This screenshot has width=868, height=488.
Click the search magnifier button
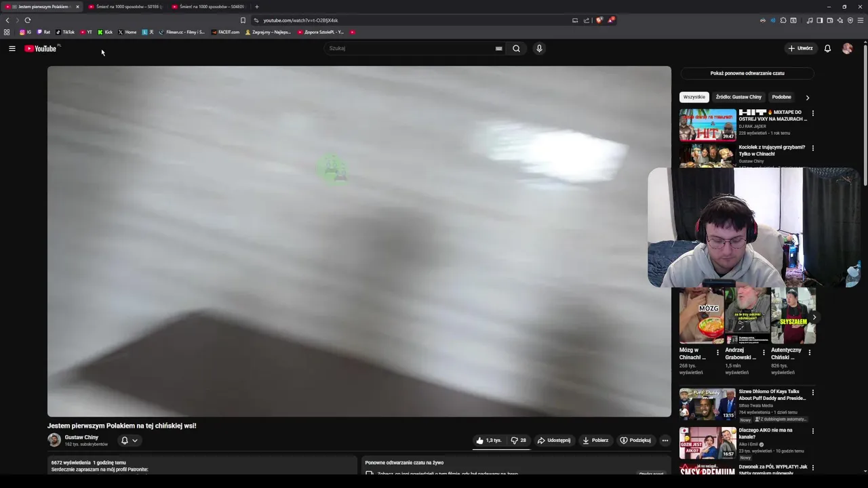click(x=516, y=48)
